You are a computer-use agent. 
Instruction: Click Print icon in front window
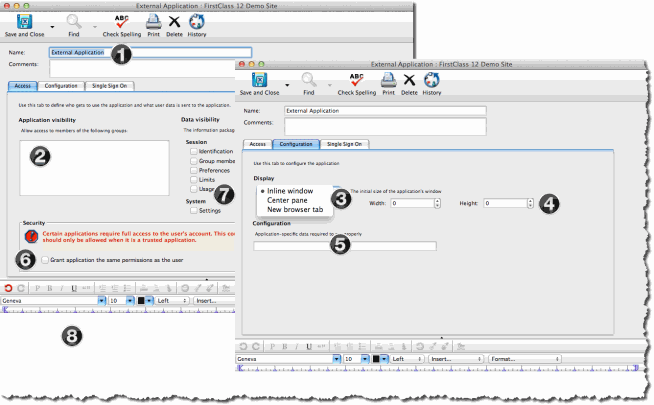coord(387,80)
